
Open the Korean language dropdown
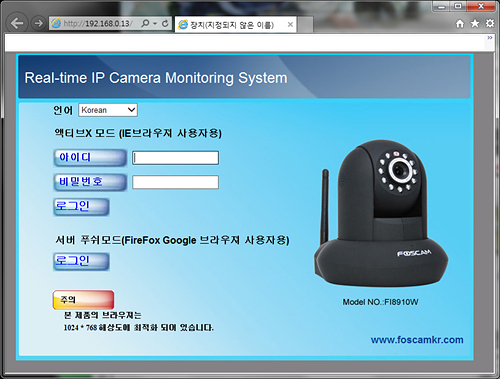point(108,110)
